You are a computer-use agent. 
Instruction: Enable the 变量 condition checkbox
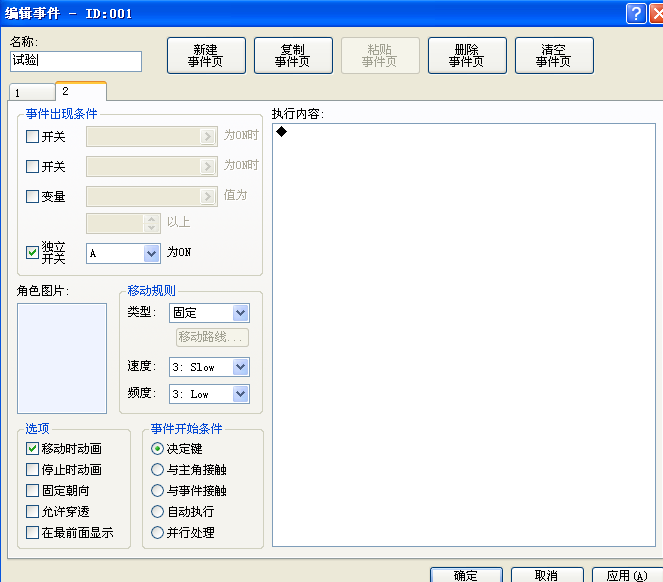[x=32, y=196]
